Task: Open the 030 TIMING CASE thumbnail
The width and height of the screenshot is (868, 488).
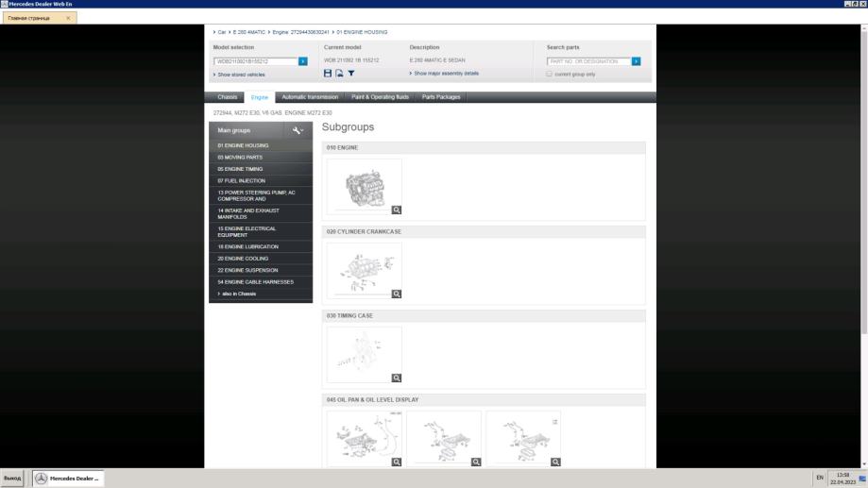Action: click(x=365, y=355)
